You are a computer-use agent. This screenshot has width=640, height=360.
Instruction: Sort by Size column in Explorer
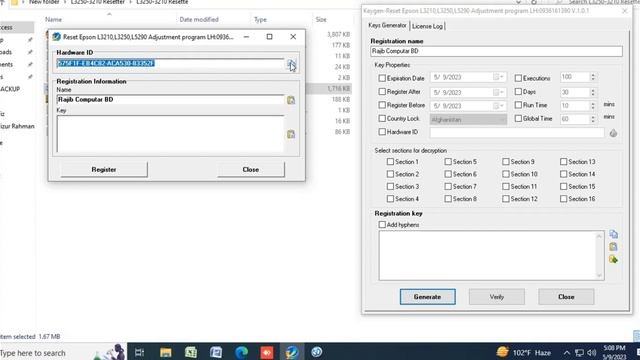tap(321, 19)
